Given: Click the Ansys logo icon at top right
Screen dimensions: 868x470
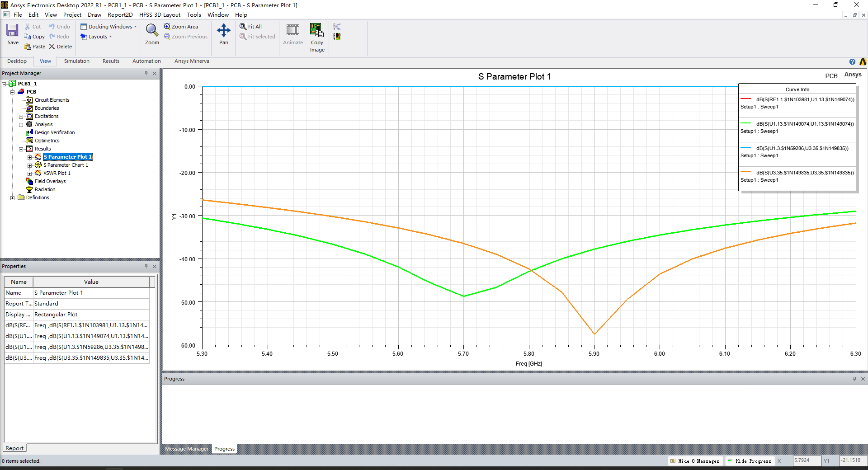Looking at the screenshot, I should click(863, 62).
